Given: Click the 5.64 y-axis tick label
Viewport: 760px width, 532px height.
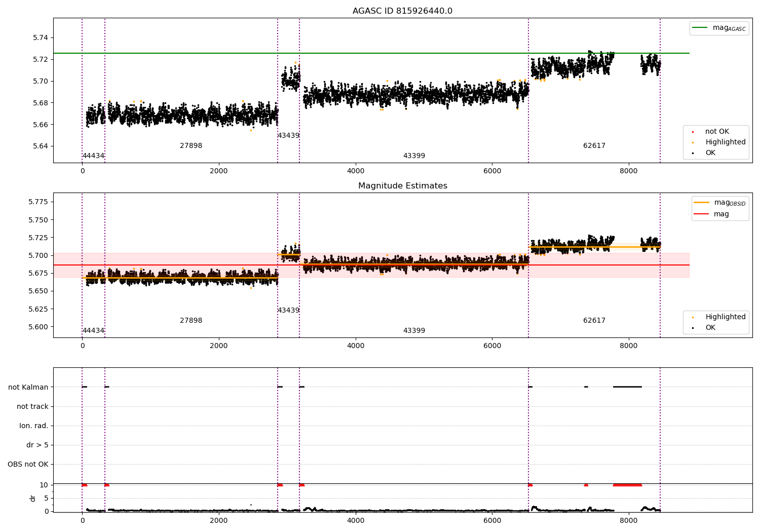Looking at the screenshot, I should pos(41,146).
